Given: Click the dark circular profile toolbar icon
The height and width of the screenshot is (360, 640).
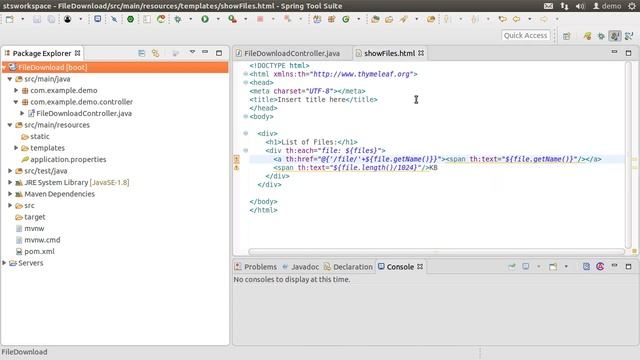Looking at the screenshot, I should [67, 19].
